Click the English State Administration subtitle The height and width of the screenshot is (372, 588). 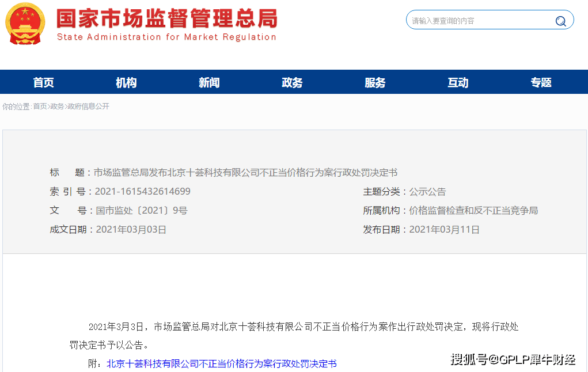[166, 37]
